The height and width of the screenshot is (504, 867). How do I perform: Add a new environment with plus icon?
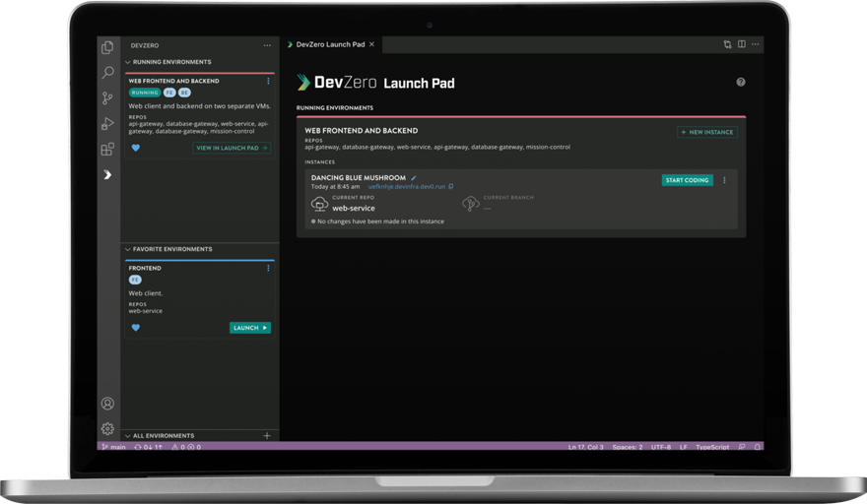click(x=267, y=435)
